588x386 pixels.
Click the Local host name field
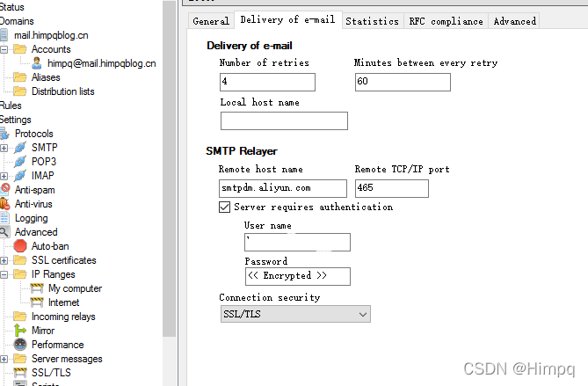click(284, 120)
